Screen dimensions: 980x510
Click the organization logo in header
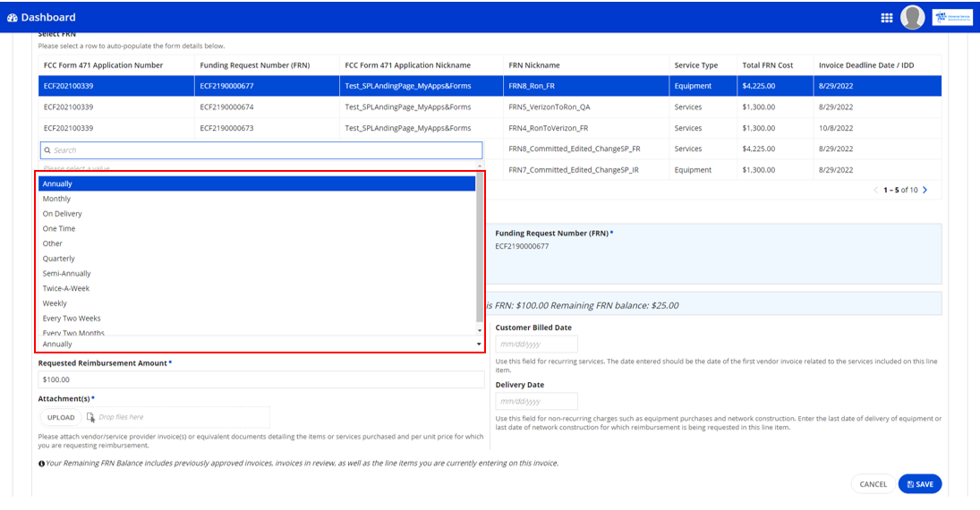951,17
